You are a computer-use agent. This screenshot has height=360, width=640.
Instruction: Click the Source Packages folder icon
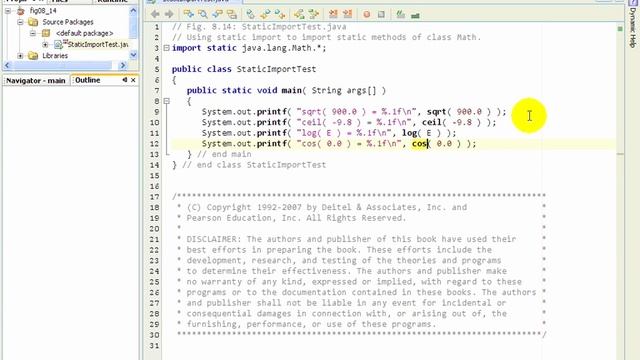tap(33, 22)
